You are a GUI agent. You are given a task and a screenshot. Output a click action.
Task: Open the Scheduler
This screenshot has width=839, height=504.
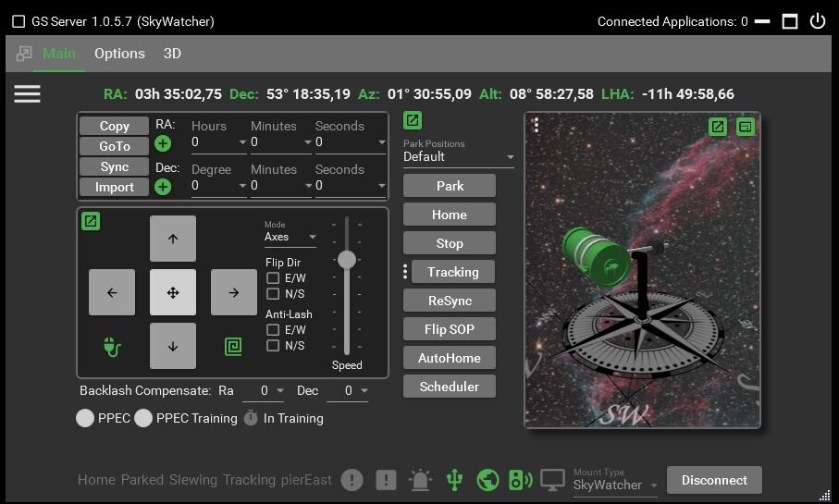450,387
